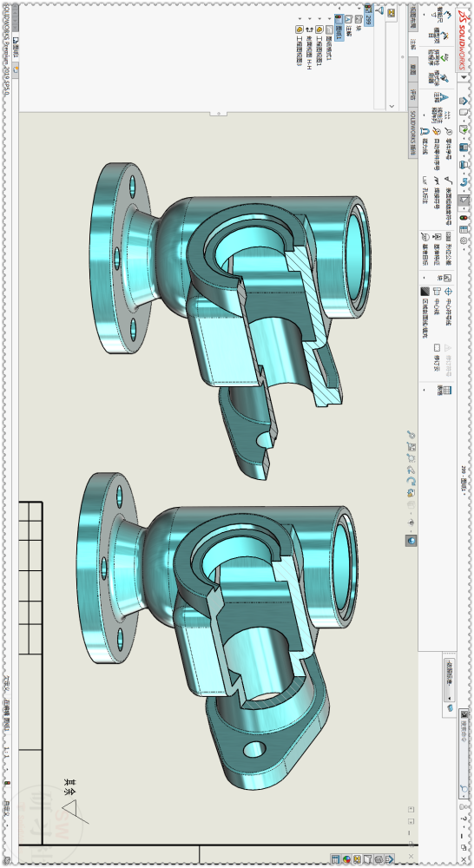474x868 pixels.
Task: Select root item 299 in feature tree
Action: click(368, 16)
